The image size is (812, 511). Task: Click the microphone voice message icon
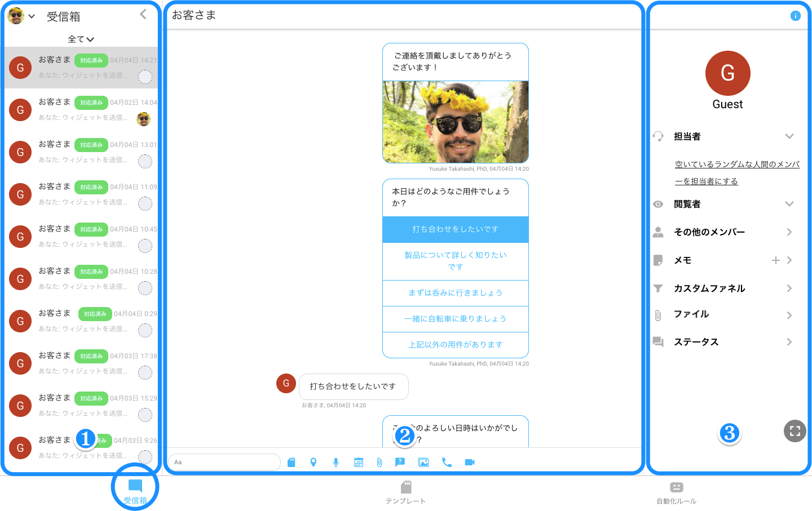tap(336, 463)
